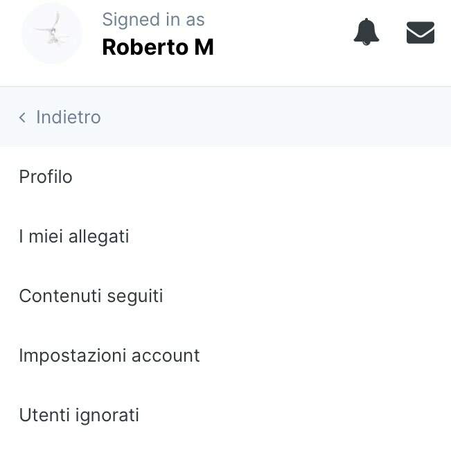Image resolution: width=451 pixels, height=476 pixels.
Task: Click the Signed in as text
Action: click(153, 19)
